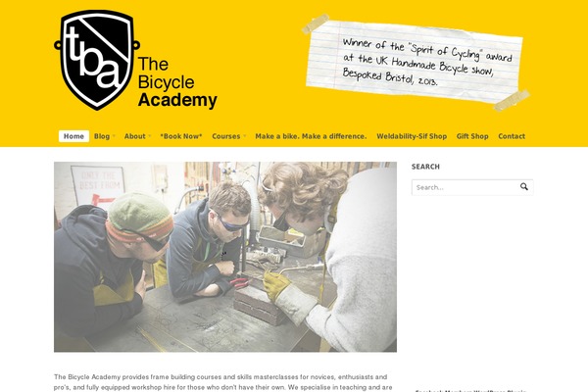Click the SEARCH sidebar heading
588x392 pixels.
[x=425, y=167]
